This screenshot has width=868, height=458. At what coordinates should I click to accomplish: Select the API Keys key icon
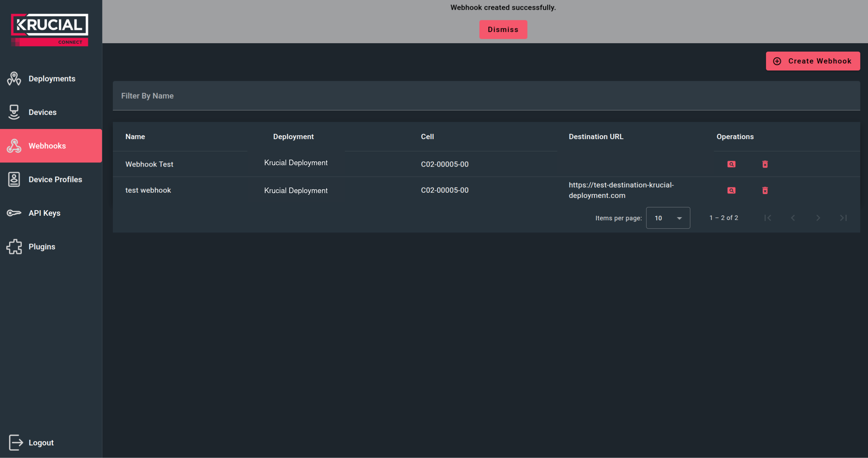[x=14, y=213]
